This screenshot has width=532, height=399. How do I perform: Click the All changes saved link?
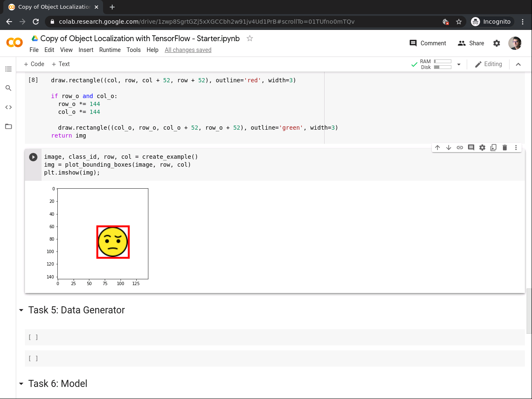(x=188, y=50)
